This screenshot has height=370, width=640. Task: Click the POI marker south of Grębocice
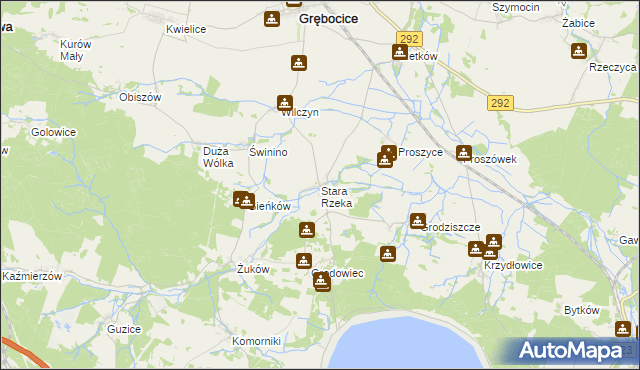click(x=299, y=63)
